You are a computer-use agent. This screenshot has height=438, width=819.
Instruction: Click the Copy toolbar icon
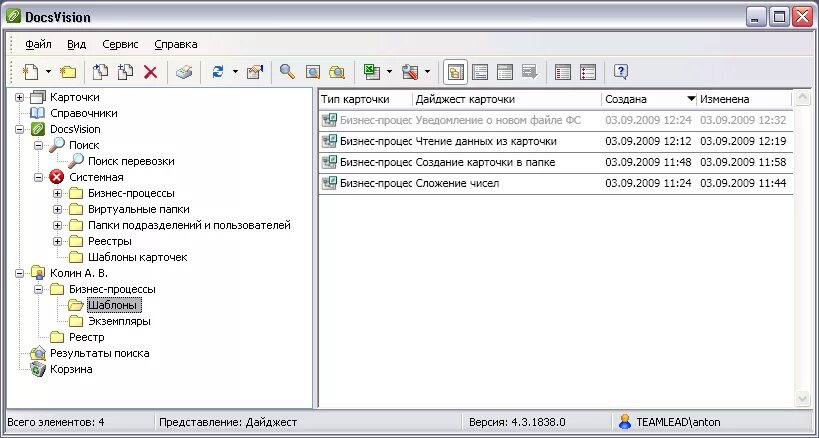point(100,72)
